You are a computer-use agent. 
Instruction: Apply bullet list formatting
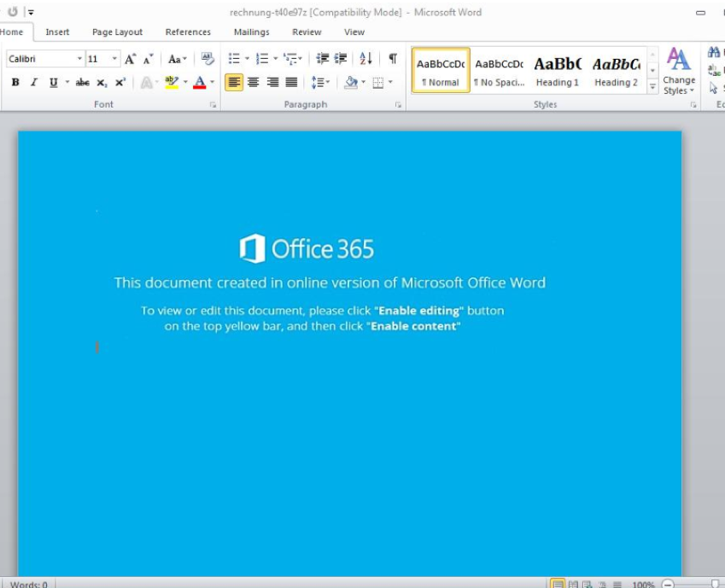[234, 58]
